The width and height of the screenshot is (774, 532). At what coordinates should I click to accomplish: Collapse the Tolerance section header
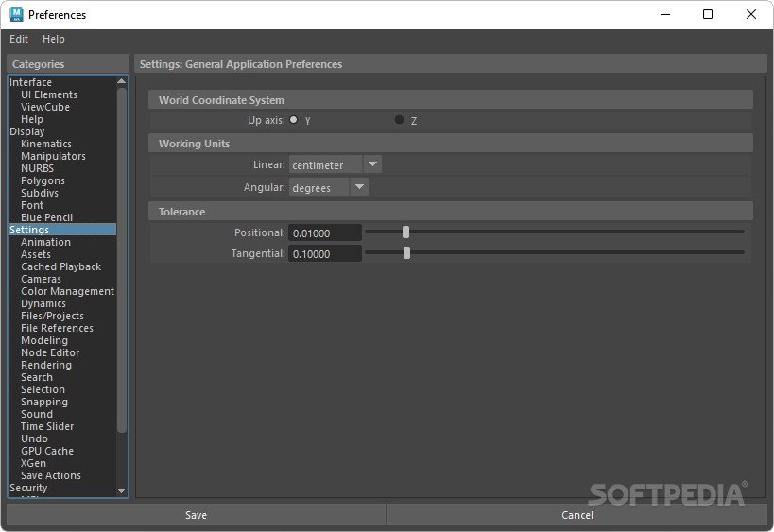point(450,212)
